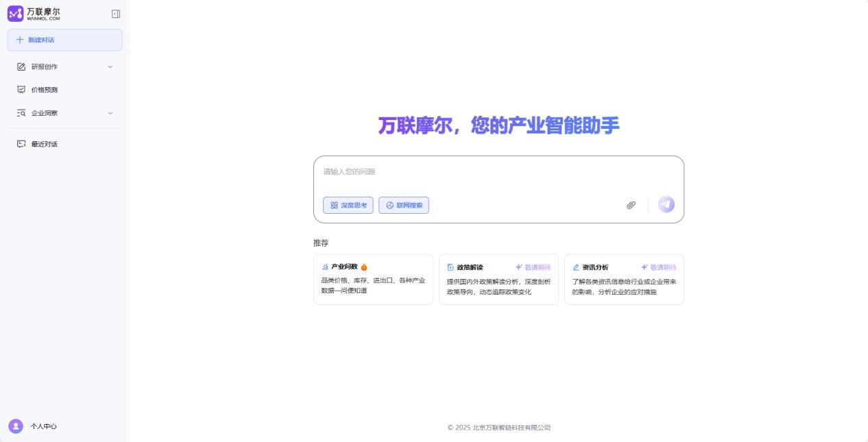868x442 pixels.
Task: Click the search icon beside 企业洞察
Action: pyautogui.click(x=21, y=113)
